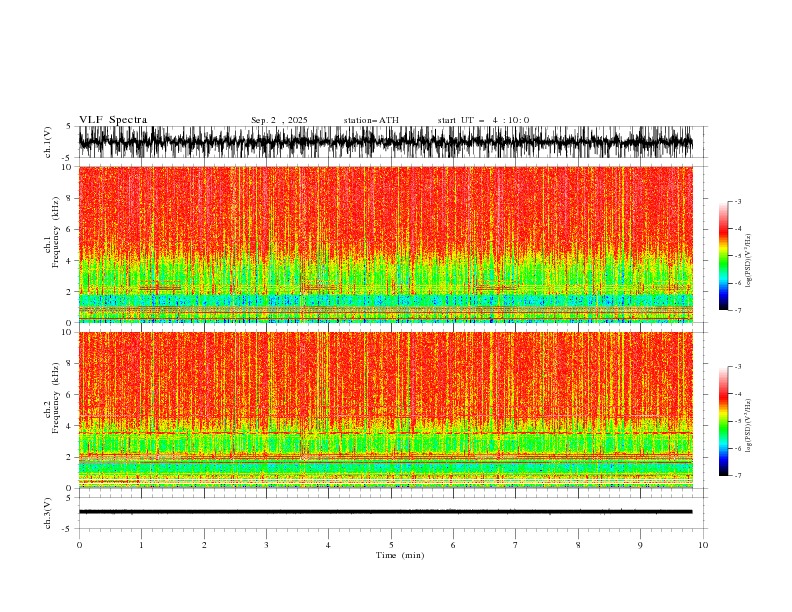The width and height of the screenshot is (792, 612).
Task: Click the "3" tick on the time axis
Action: click(x=266, y=545)
